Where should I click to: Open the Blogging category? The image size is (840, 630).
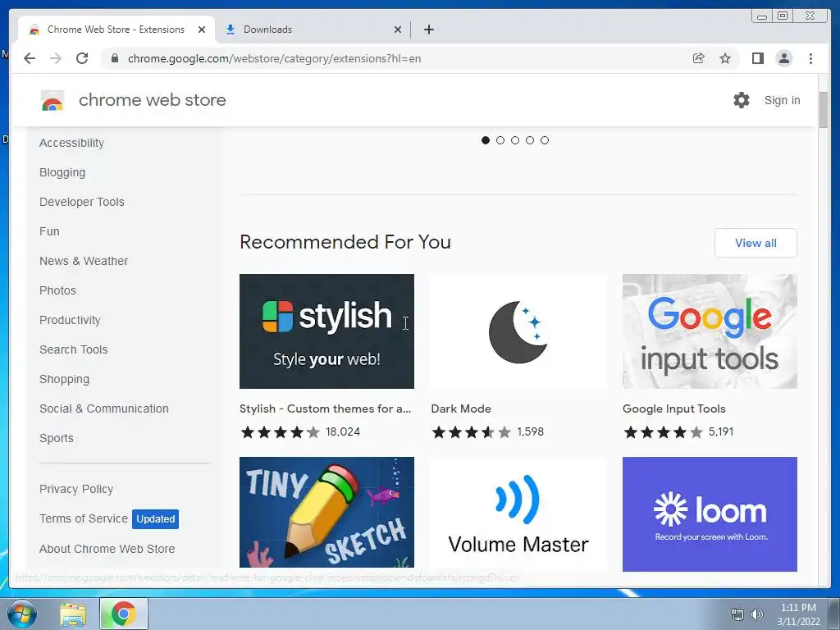point(62,172)
